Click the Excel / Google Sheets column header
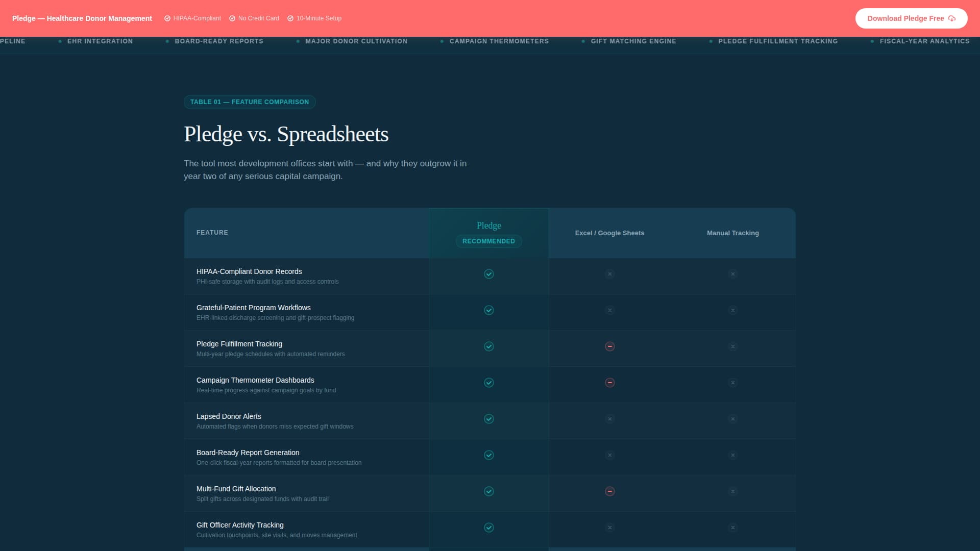The image size is (980, 551). pyautogui.click(x=609, y=233)
